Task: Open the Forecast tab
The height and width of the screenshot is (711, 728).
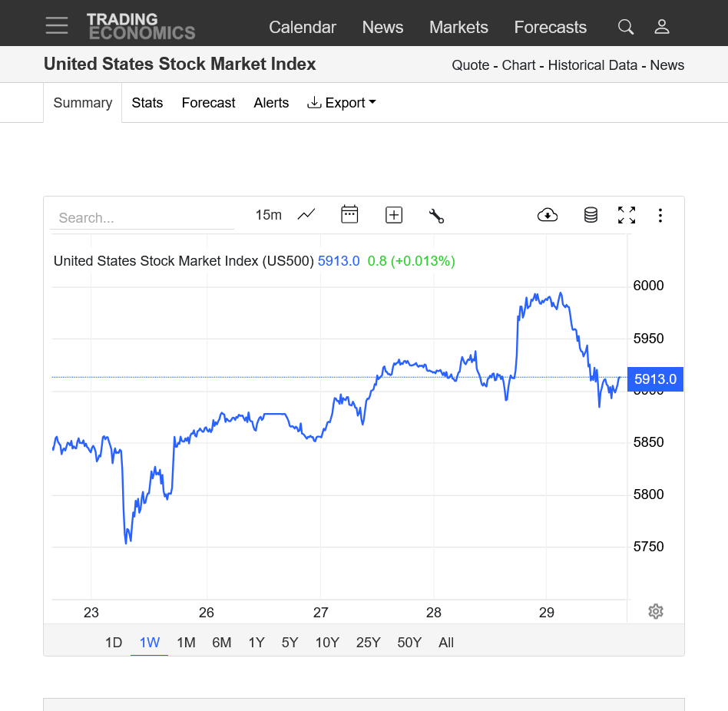Action: (208, 103)
